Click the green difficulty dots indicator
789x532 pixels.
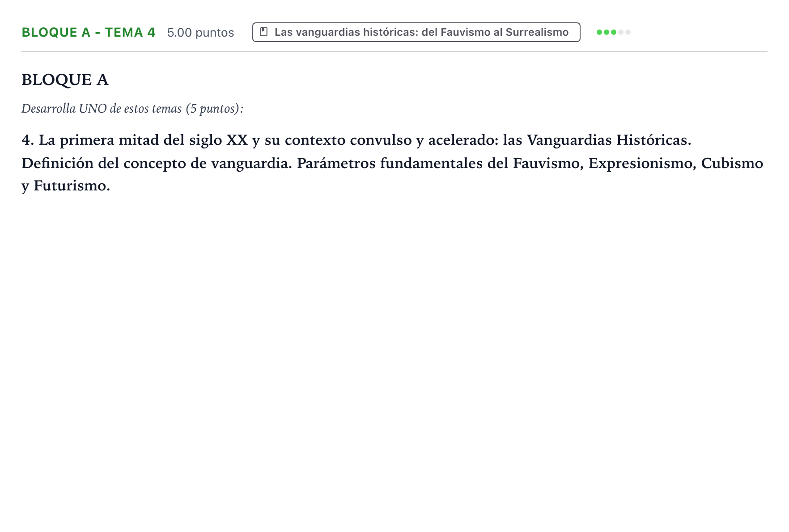pos(614,32)
